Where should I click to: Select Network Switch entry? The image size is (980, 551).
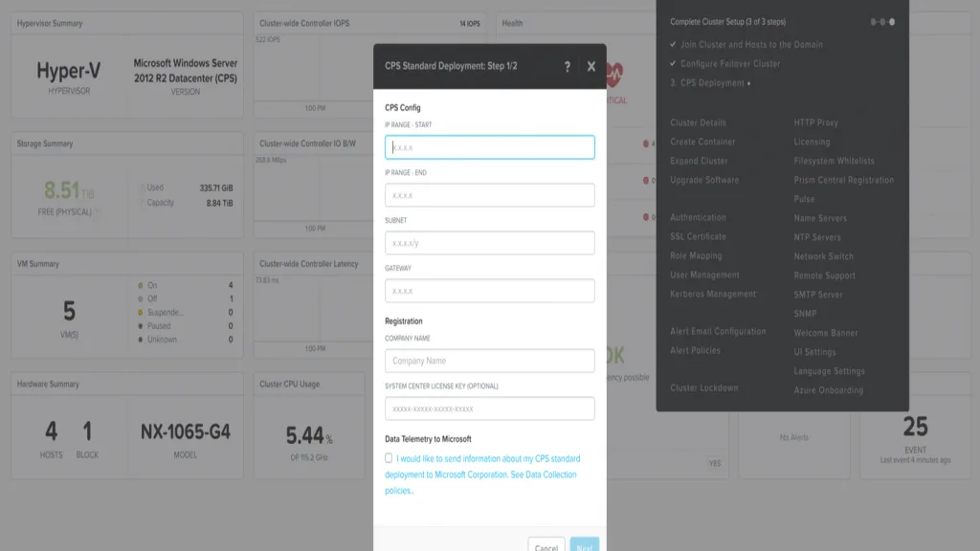[823, 256]
